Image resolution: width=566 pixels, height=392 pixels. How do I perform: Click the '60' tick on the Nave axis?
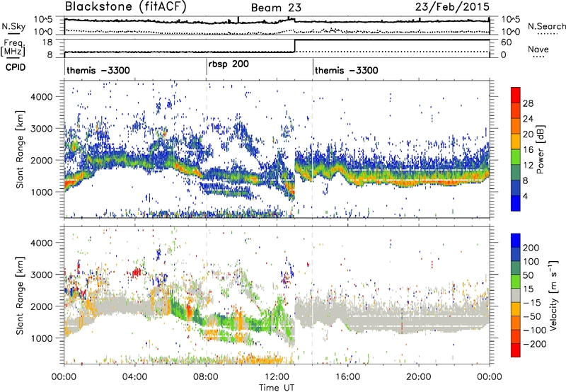point(507,42)
